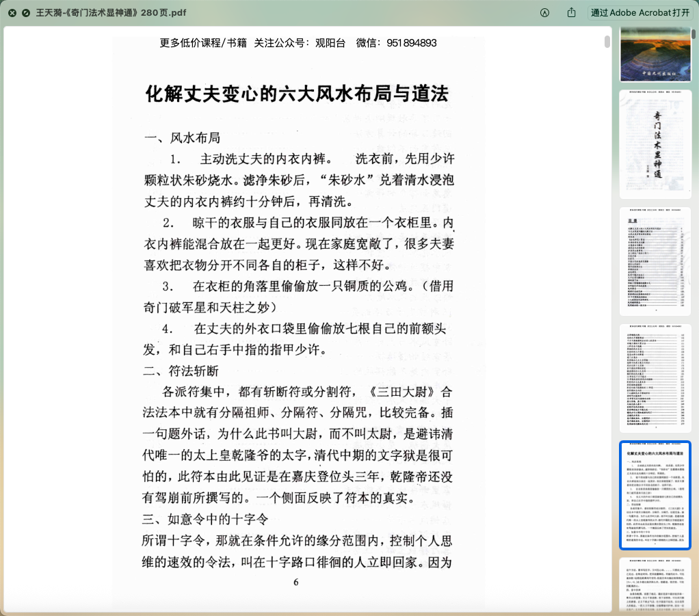The height and width of the screenshot is (616, 699).
Task: Select the partially visible bottom thumbnail
Action: (x=655, y=586)
